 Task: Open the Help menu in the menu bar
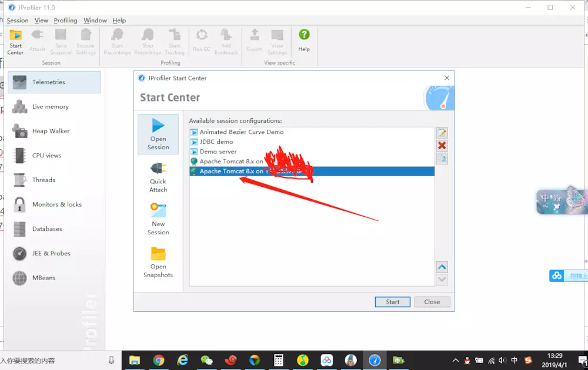pyautogui.click(x=119, y=20)
